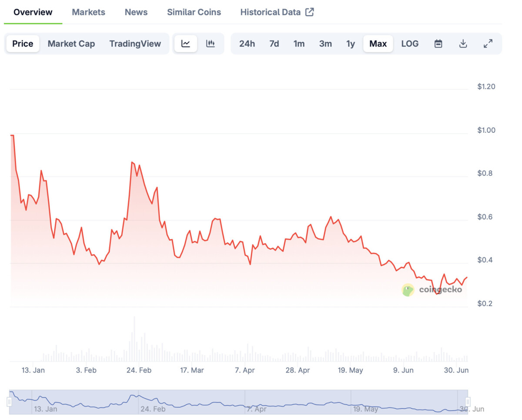Go to the News tab
The height and width of the screenshot is (420, 522).
pyautogui.click(x=136, y=12)
